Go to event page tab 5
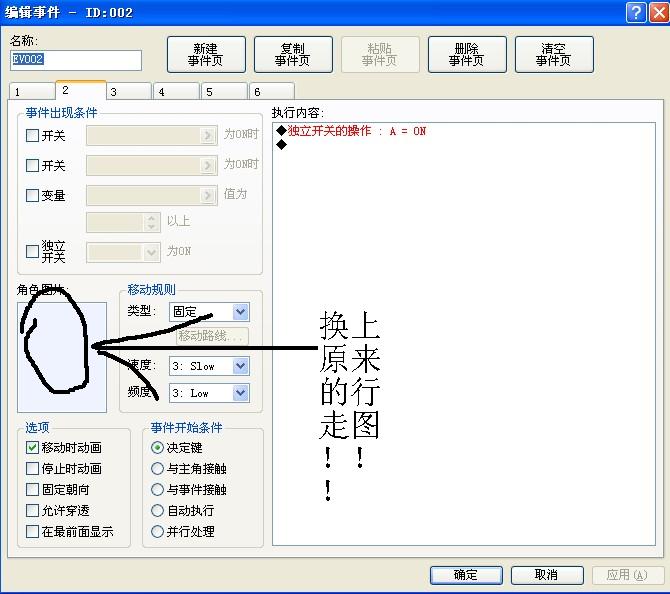The image size is (670, 594). point(225,91)
